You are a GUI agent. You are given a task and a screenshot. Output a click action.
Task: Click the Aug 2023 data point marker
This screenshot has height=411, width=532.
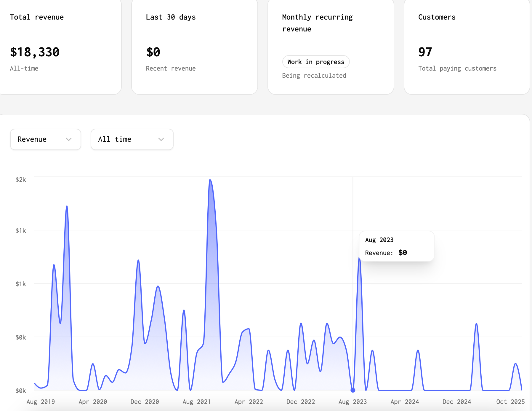[x=353, y=390]
